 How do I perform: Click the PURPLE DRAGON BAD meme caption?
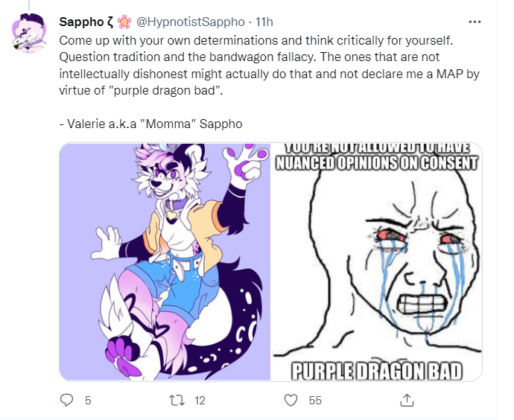(x=377, y=371)
